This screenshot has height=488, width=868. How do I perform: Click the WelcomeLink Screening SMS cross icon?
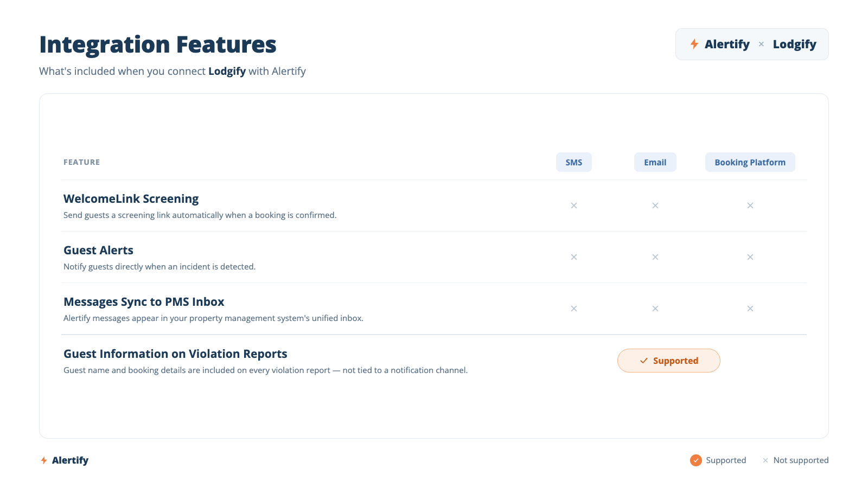574,206
